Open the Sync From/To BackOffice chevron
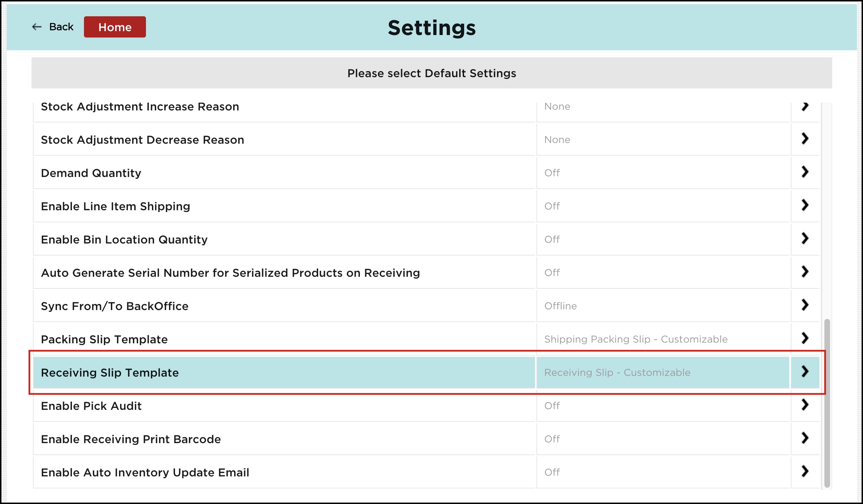 click(x=805, y=305)
